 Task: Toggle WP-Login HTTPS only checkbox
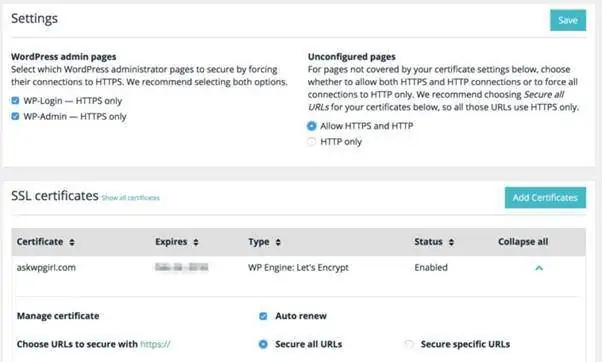point(15,101)
